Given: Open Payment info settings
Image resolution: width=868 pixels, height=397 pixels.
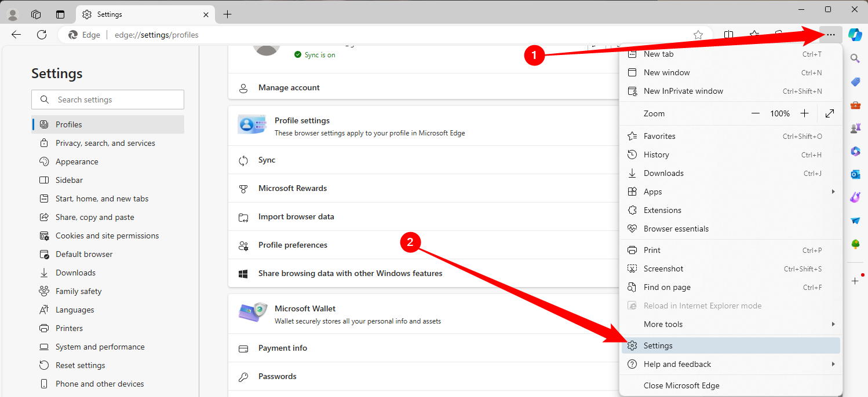Looking at the screenshot, I should 283,348.
